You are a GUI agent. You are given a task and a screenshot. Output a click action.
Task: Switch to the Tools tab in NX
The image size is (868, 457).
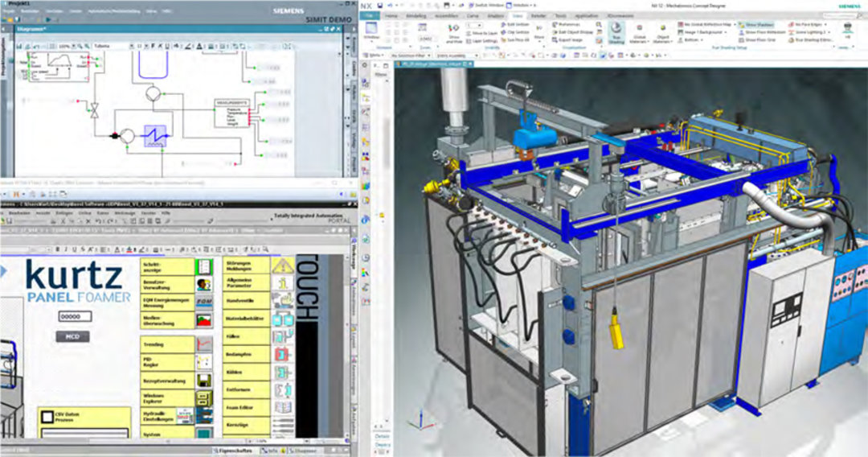click(x=561, y=16)
